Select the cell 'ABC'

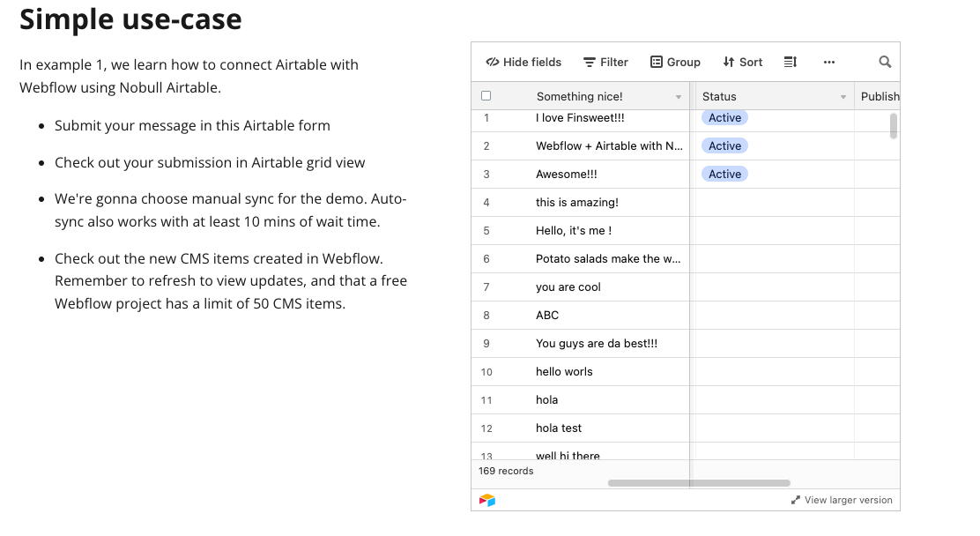click(608, 315)
